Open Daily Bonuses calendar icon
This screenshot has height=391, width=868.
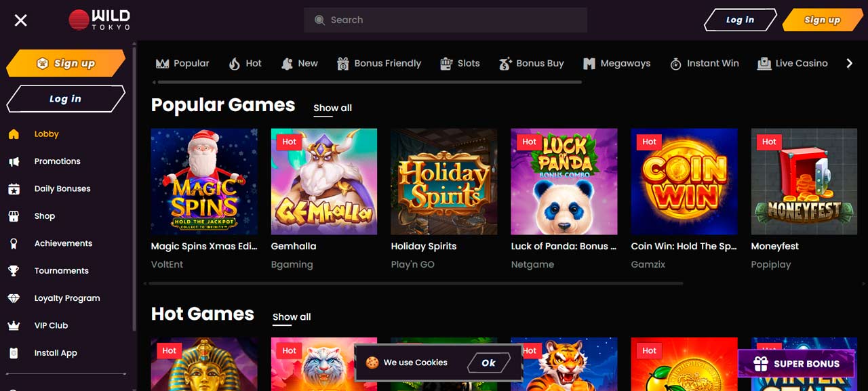[14, 189]
